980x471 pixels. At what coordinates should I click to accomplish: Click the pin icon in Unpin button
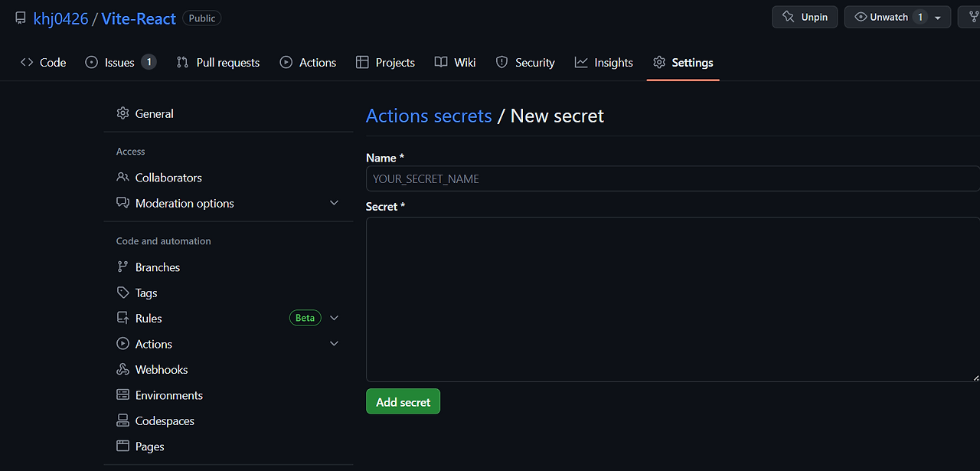(788, 17)
